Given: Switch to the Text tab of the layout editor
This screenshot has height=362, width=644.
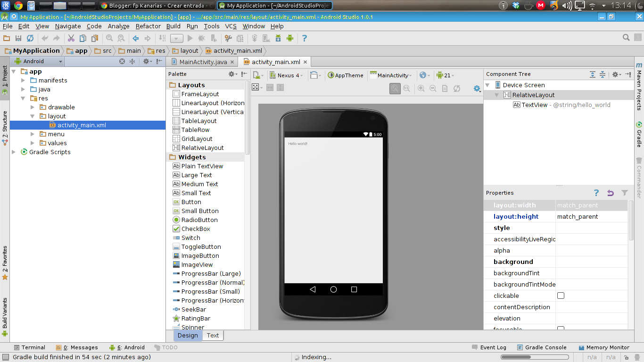Looking at the screenshot, I should [x=213, y=335].
